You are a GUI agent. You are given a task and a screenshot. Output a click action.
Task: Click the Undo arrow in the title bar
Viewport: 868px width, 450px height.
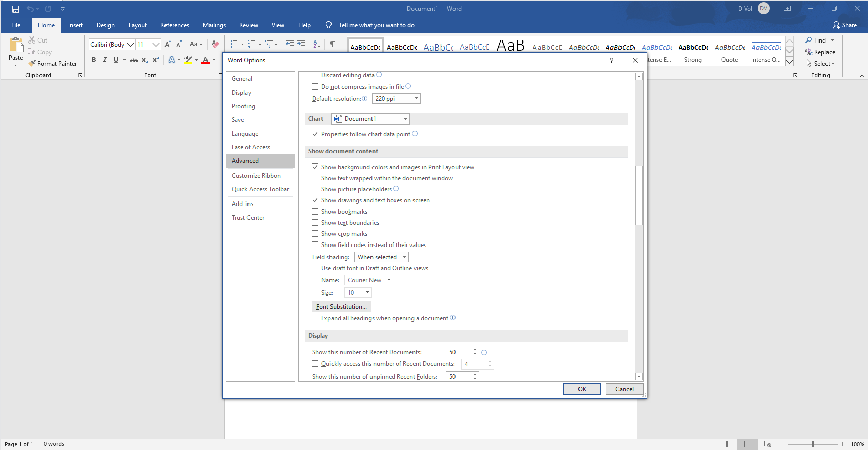30,9
